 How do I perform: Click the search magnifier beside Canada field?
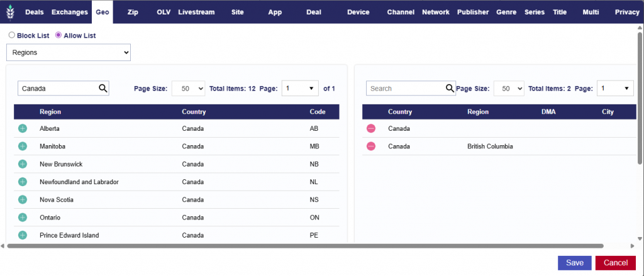103,89
